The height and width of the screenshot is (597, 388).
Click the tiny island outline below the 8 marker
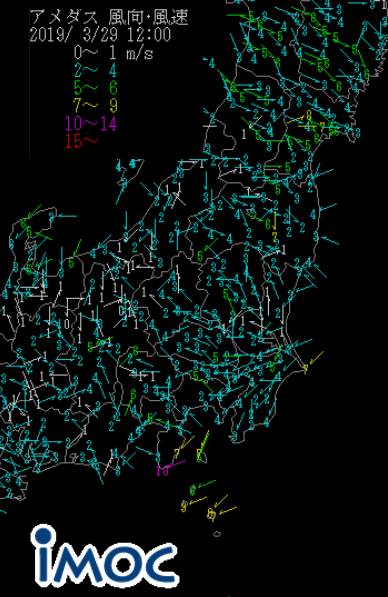[217, 534]
